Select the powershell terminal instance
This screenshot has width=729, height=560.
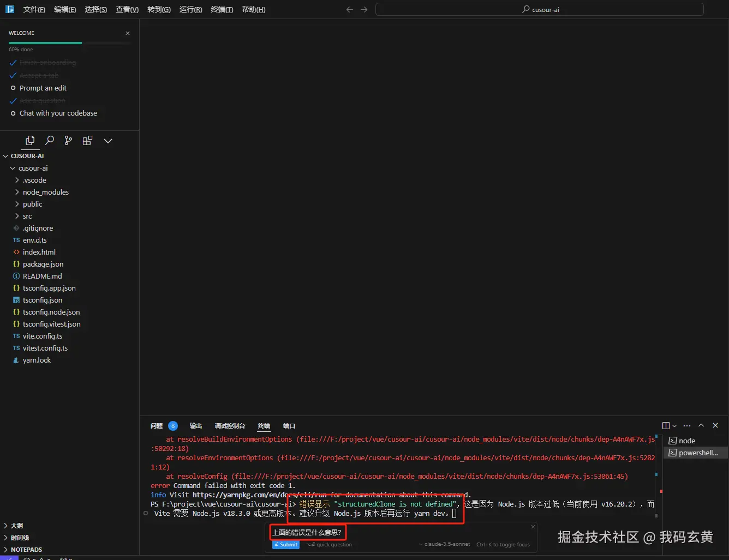pos(696,453)
